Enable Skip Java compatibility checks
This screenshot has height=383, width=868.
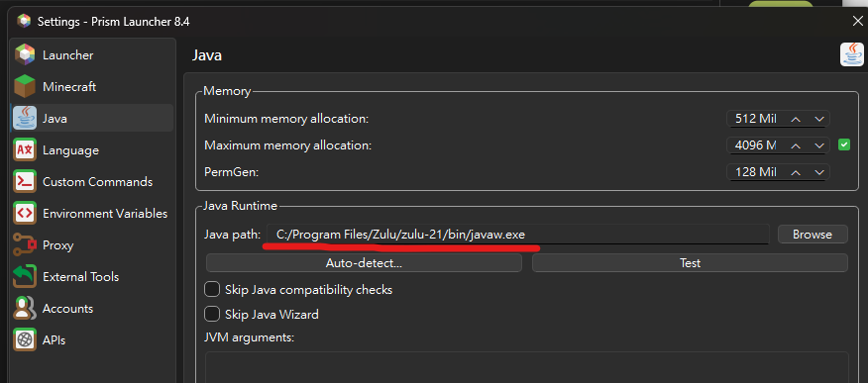point(212,290)
